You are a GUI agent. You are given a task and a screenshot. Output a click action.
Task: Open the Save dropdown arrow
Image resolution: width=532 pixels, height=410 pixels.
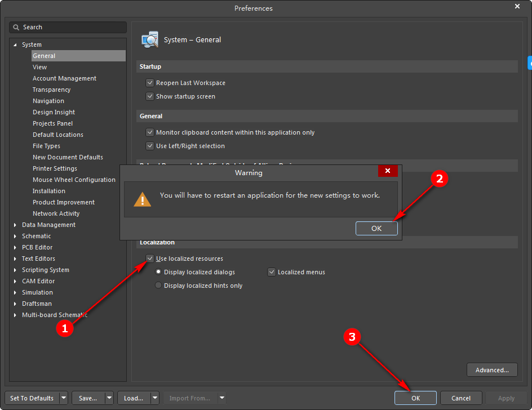[x=109, y=398]
